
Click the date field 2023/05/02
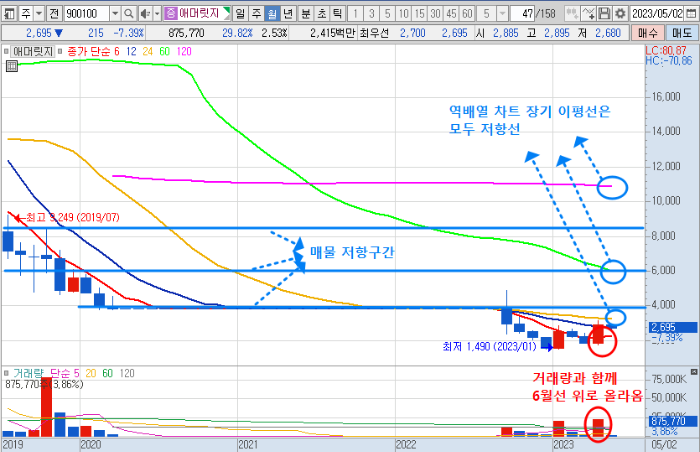coord(657,13)
